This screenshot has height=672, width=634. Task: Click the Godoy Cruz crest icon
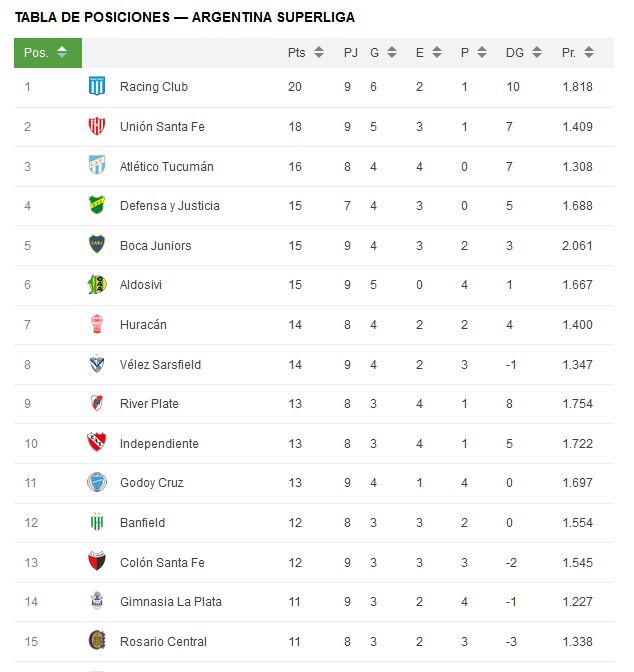[x=96, y=482]
